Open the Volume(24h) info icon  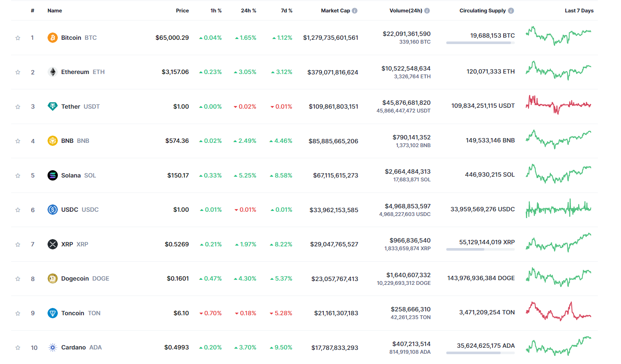pyautogui.click(x=427, y=11)
